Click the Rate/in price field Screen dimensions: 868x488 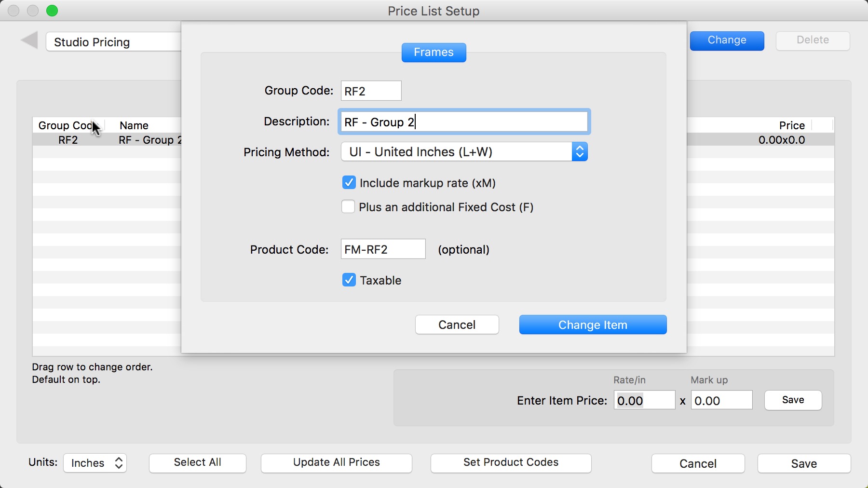(644, 400)
